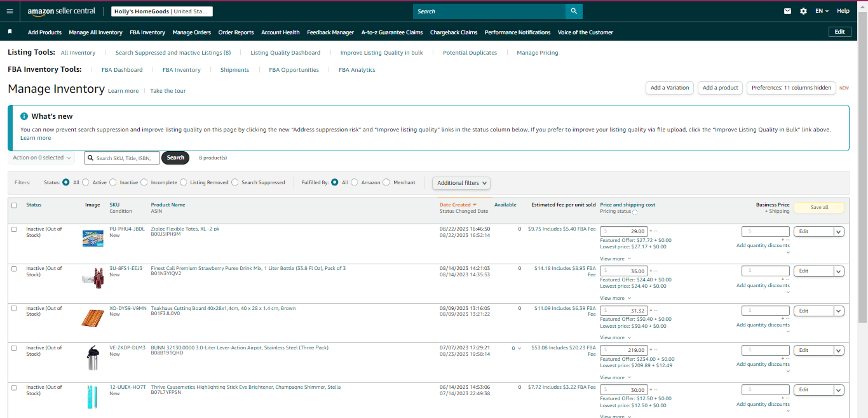
Task: Click Take the tour link
Action: [x=168, y=91]
